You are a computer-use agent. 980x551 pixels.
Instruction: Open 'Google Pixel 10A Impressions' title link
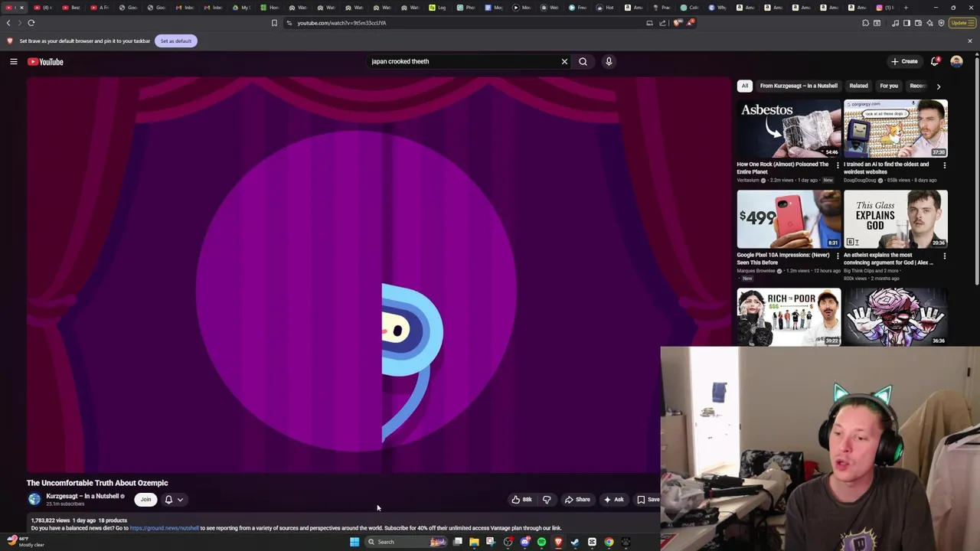[x=783, y=259]
